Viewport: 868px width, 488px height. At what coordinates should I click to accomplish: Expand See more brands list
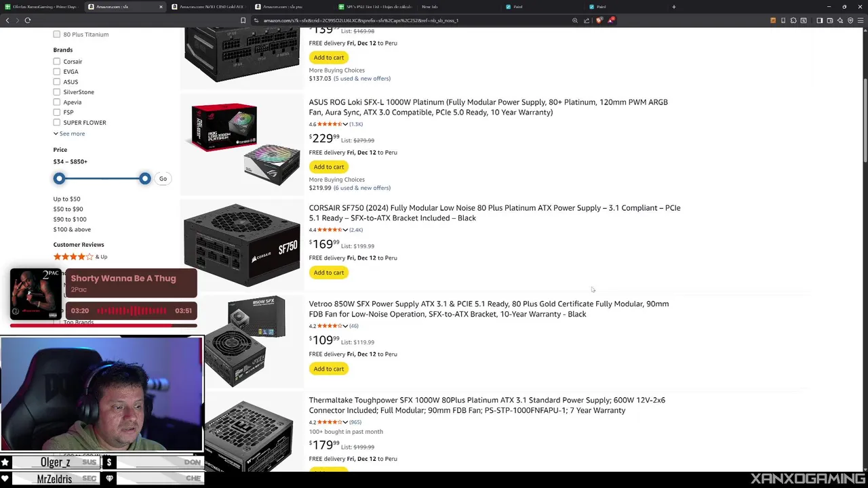pos(69,134)
